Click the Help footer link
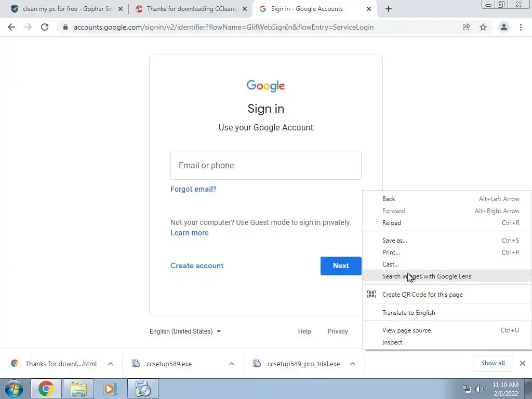 coord(304,331)
